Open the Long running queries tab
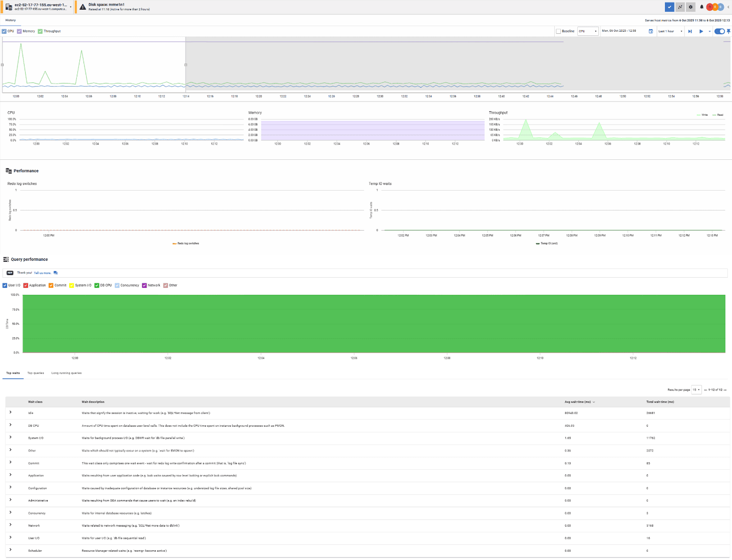This screenshot has height=560, width=732. pos(66,373)
